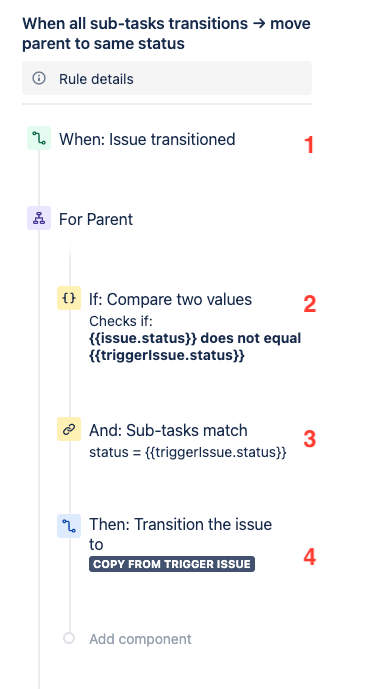Click the red number 4 annotation
376x689 pixels.
[x=310, y=557]
